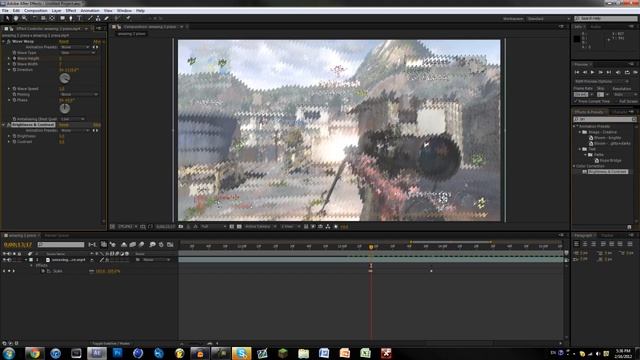Select the Clone Stamp tool
Image resolution: width=640 pixels, height=360 pixels.
coord(98,18)
